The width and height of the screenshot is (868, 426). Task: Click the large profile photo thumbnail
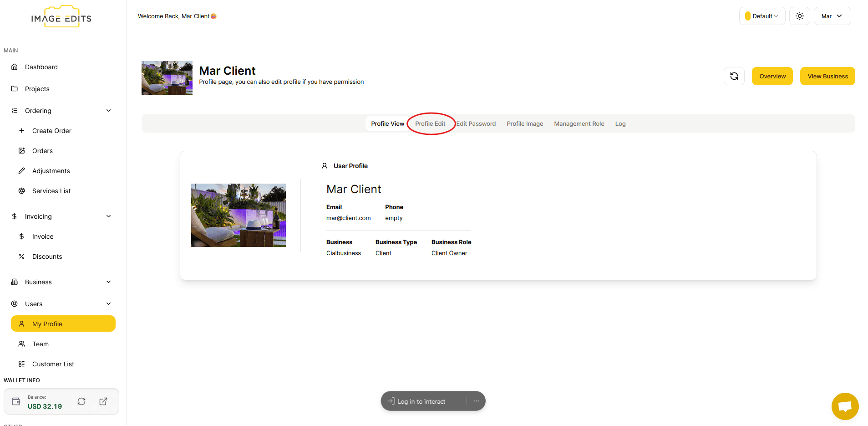coord(238,215)
